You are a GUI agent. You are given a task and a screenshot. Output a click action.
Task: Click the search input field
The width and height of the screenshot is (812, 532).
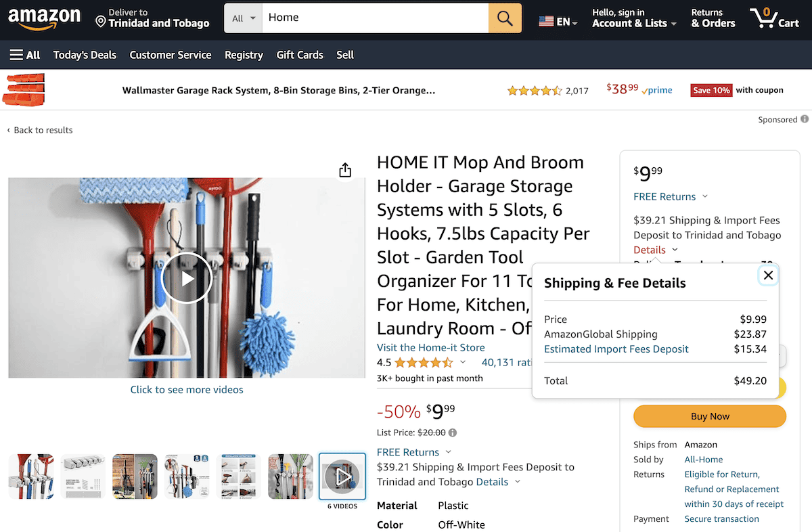[372, 18]
